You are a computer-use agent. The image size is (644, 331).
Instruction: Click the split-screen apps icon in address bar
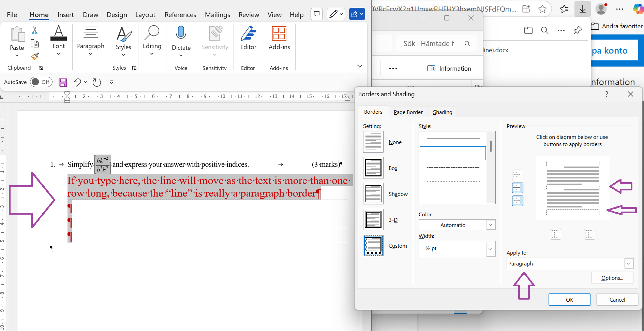526,9
